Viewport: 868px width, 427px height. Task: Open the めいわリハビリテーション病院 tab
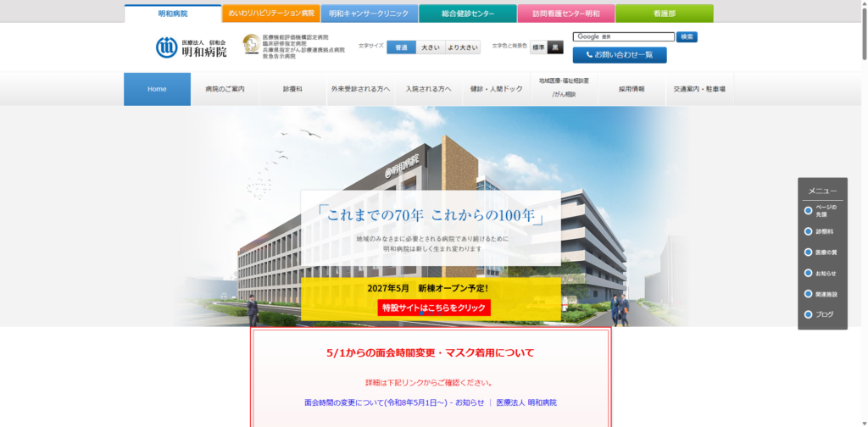coord(271,14)
